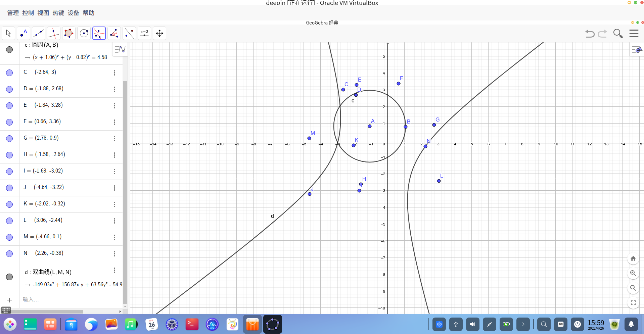Select the M = (-4.66, 0.1) row
The image size is (644, 334).
point(61,237)
